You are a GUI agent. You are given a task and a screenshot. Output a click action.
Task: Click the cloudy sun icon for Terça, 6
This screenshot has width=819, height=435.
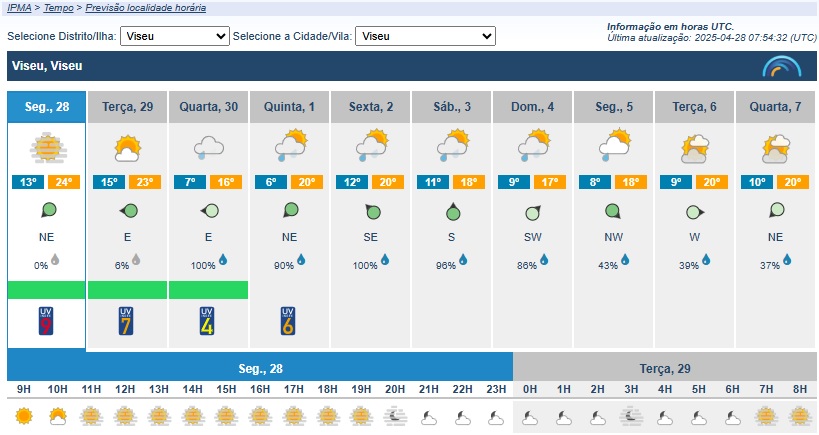click(694, 149)
